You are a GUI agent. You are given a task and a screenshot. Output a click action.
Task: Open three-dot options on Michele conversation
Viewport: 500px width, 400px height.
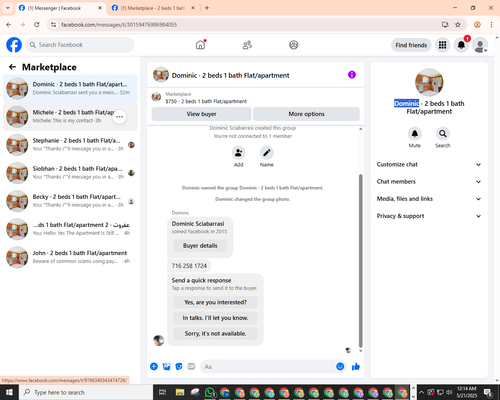pyautogui.click(x=119, y=117)
